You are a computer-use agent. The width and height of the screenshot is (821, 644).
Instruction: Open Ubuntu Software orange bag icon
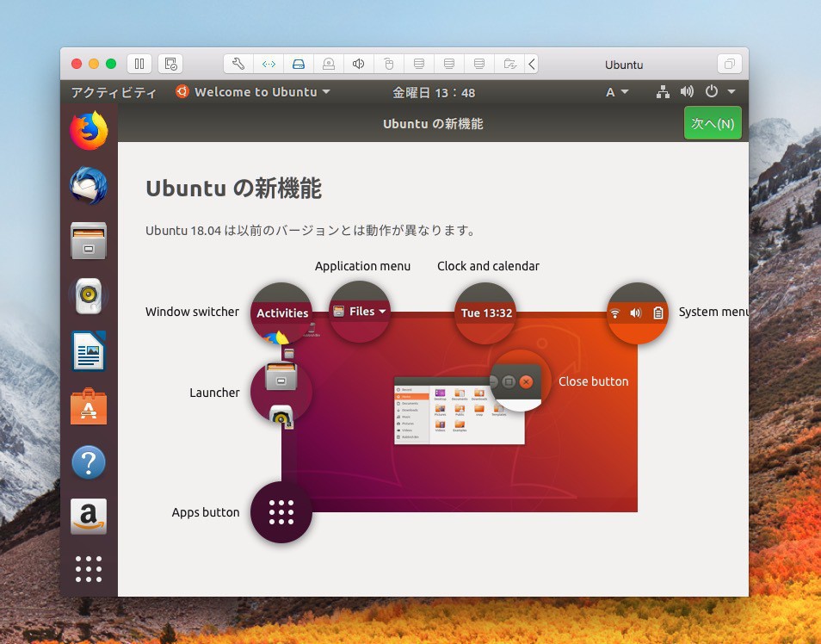(x=89, y=406)
